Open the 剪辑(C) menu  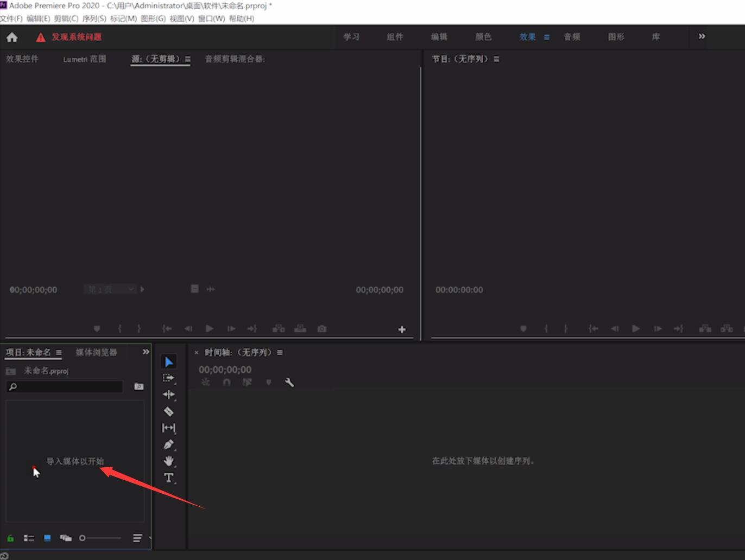pyautogui.click(x=66, y=18)
